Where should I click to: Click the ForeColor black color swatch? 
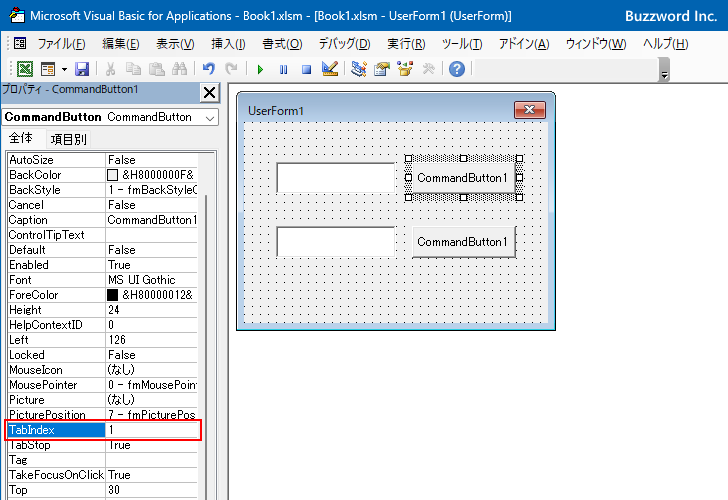click(x=112, y=295)
